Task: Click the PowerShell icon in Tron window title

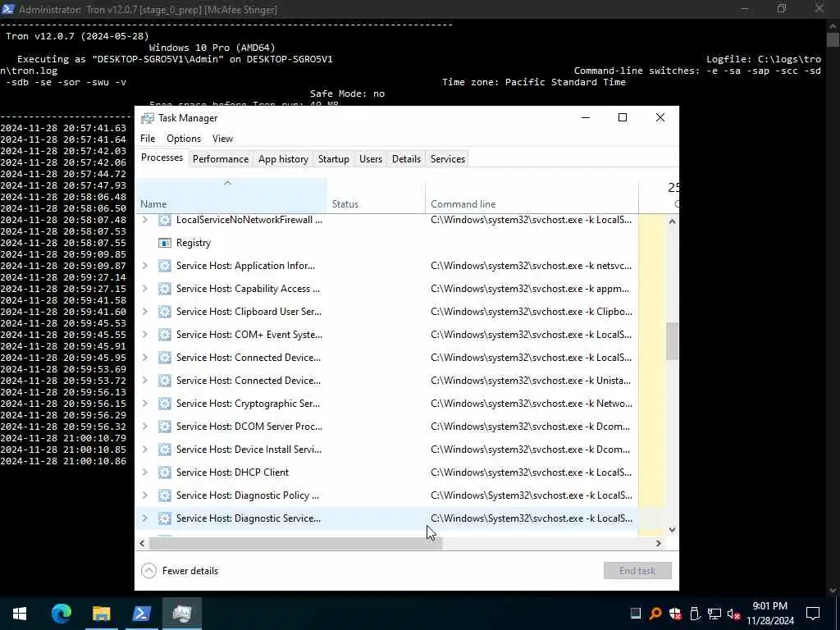Action: point(8,9)
